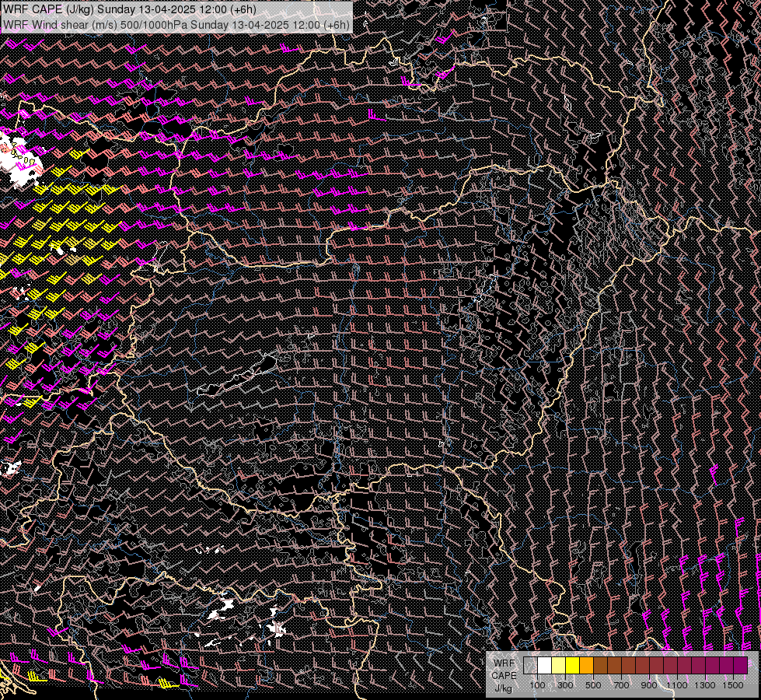Viewport: 761px width, 700px height.
Task: Select the brown 500–600 legend swatch
Action: (x=600, y=666)
